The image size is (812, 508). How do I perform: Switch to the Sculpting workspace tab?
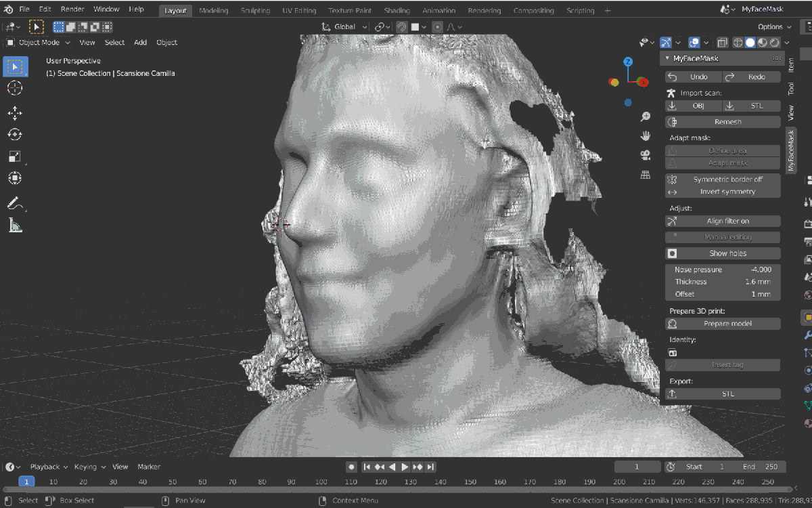pos(255,10)
